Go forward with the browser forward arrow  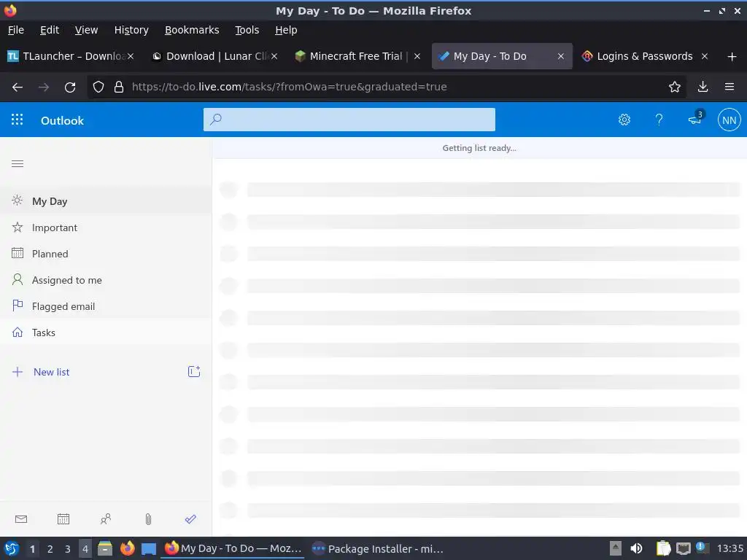[44, 87]
